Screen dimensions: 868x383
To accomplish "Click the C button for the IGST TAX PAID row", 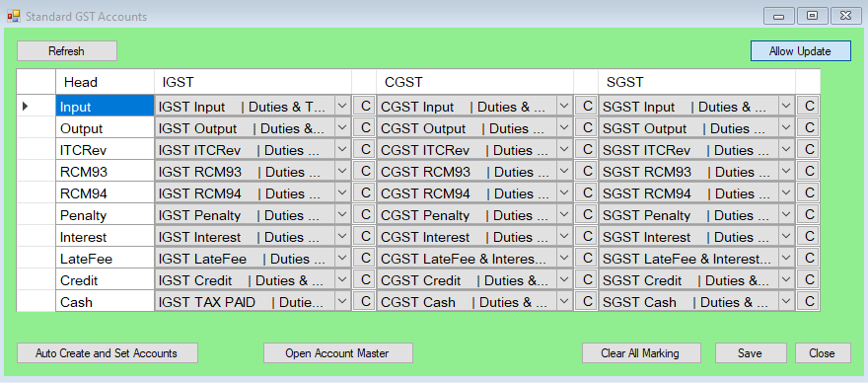I will click(x=364, y=301).
